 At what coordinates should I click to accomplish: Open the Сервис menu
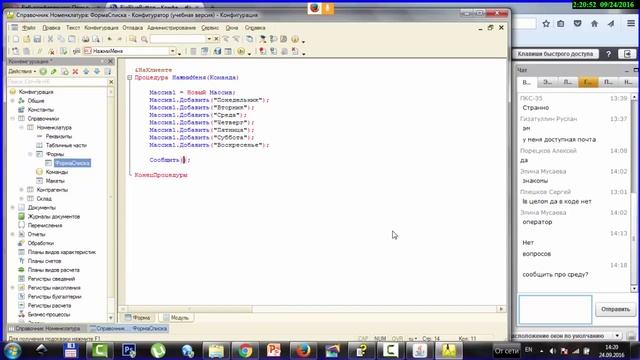(x=210, y=28)
